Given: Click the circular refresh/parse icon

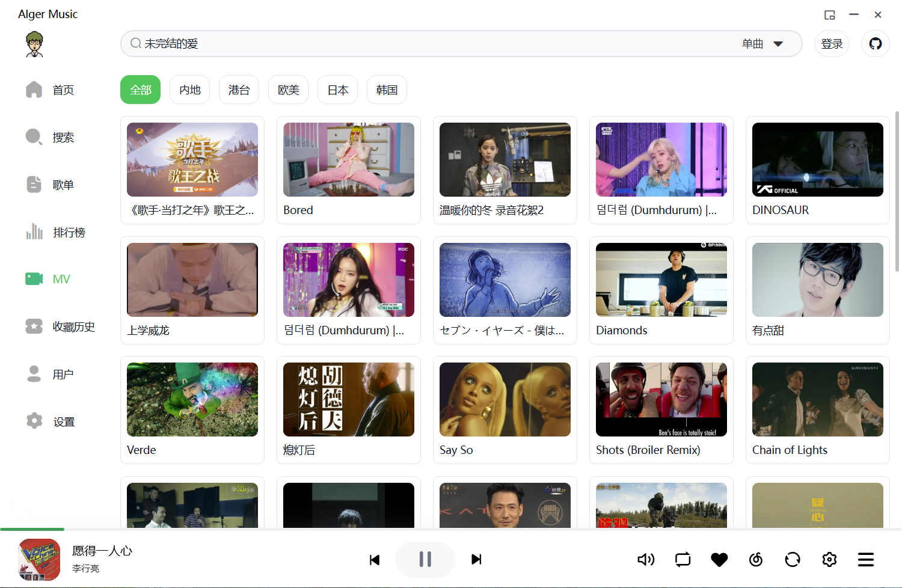Looking at the screenshot, I should [x=793, y=560].
